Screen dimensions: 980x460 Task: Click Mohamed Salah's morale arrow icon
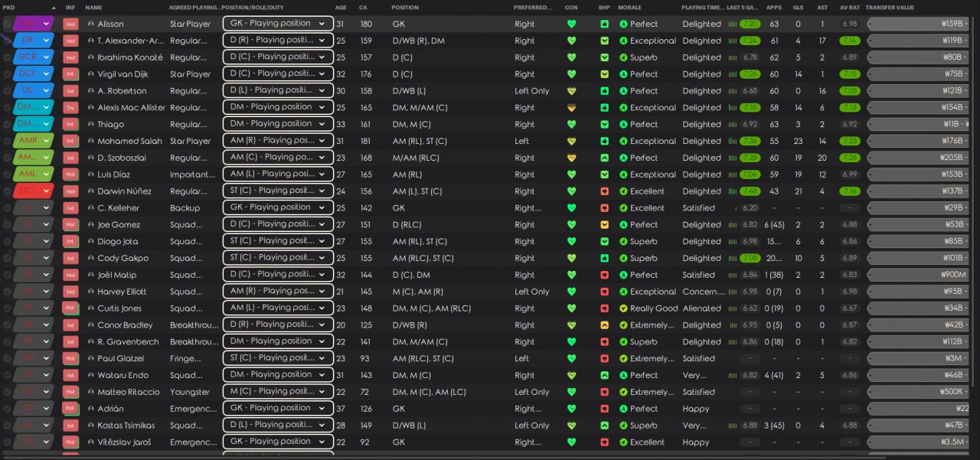pyautogui.click(x=623, y=141)
